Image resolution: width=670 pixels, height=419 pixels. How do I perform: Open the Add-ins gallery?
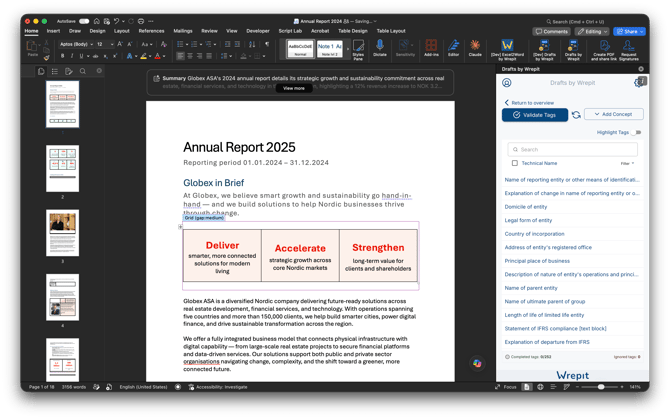[x=431, y=48]
